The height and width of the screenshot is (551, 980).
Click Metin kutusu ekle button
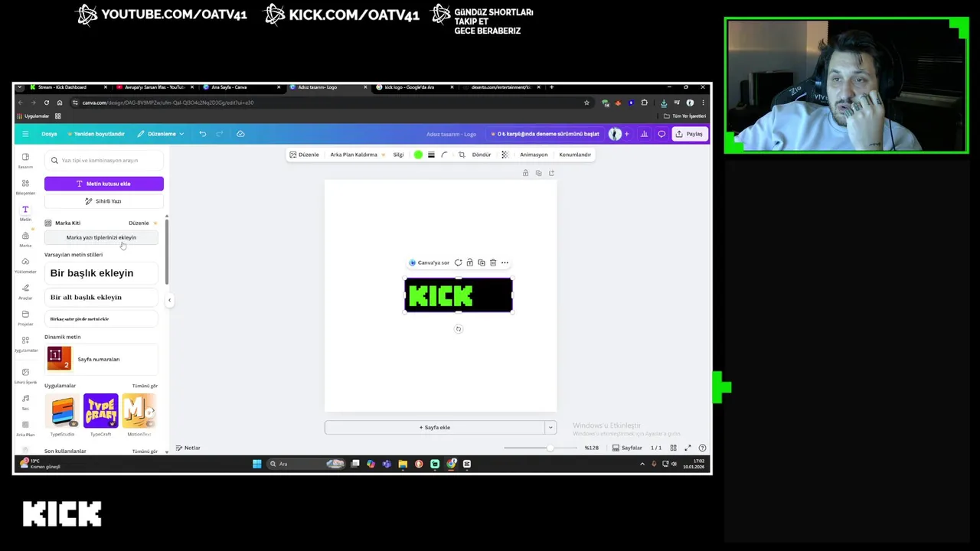pos(104,184)
